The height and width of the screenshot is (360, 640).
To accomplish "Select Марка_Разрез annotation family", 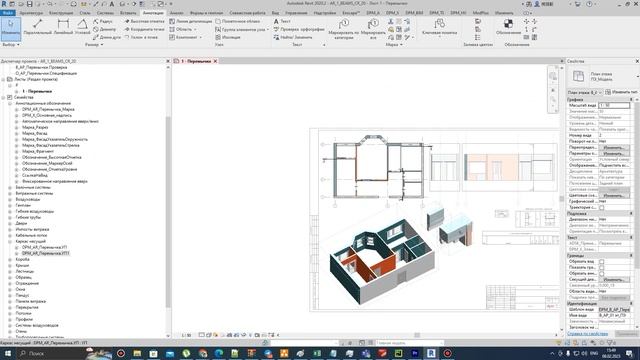I will point(35,127).
